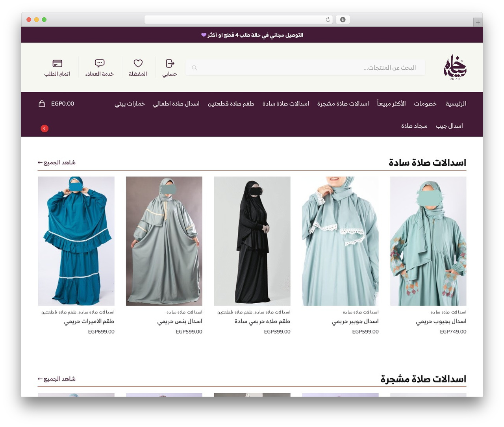Click اسدال جوبير حريمي product title
The width and height of the screenshot is (504, 427).
click(x=355, y=321)
